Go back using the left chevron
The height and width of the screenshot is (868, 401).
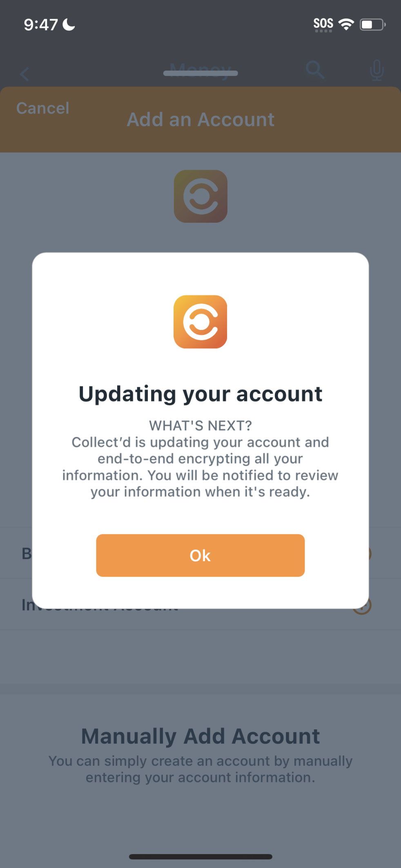pyautogui.click(x=25, y=74)
